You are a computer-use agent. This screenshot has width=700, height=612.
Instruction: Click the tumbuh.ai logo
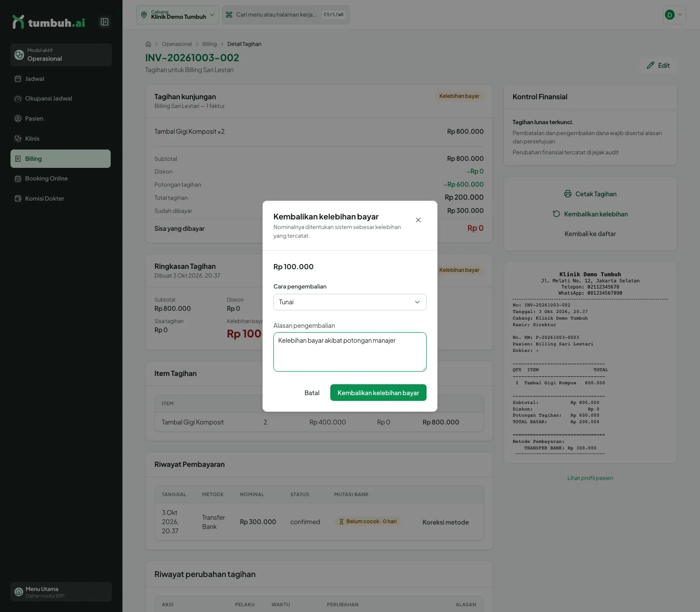coord(49,22)
